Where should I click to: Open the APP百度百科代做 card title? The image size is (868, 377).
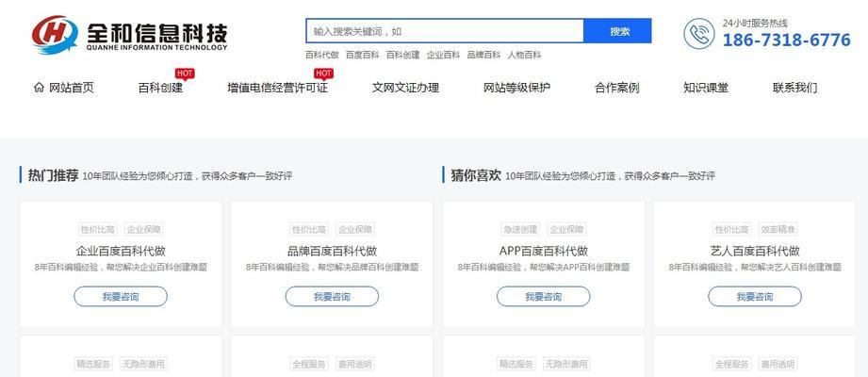544,251
